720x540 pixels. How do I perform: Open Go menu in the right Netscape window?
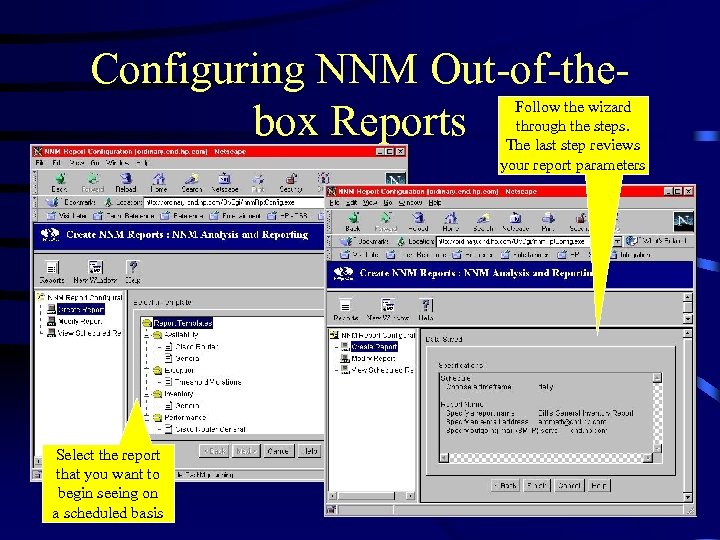(388, 202)
